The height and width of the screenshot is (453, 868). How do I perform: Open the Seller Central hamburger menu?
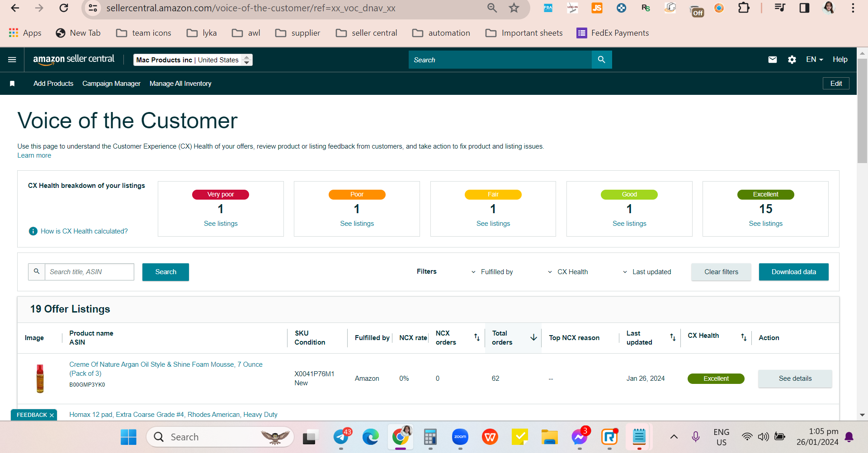click(12, 60)
